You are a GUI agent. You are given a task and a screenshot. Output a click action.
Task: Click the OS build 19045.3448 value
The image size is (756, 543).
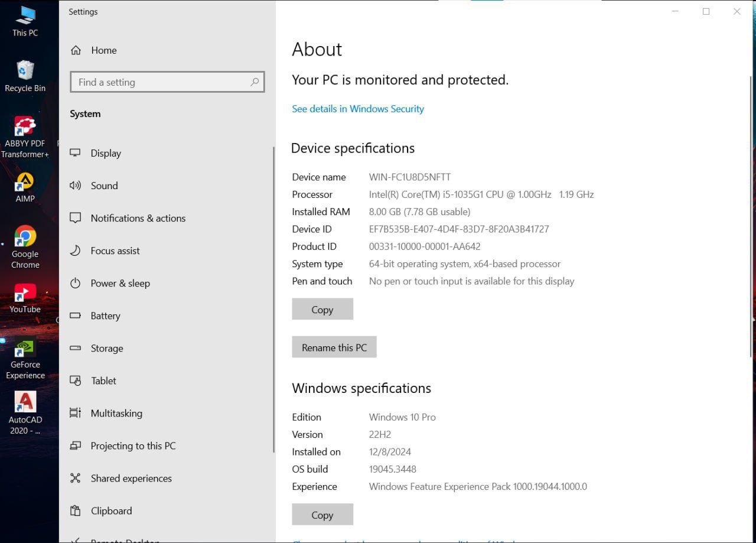[393, 469]
